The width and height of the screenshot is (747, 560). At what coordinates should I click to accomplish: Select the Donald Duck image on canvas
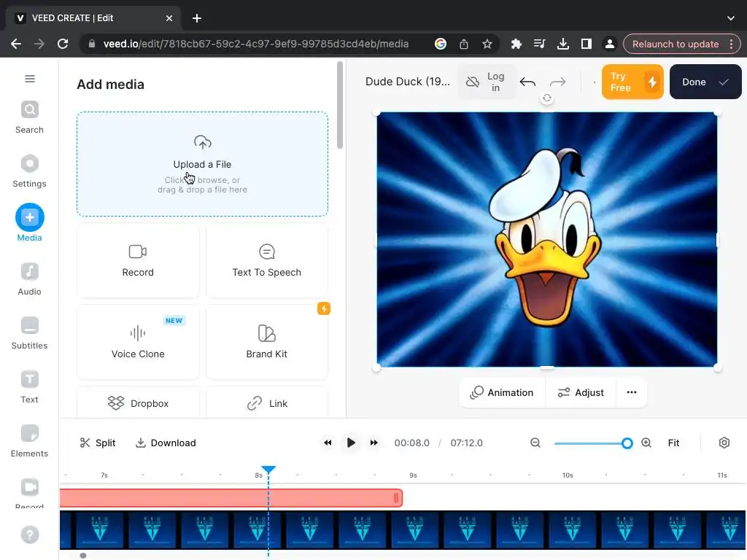[547, 239]
